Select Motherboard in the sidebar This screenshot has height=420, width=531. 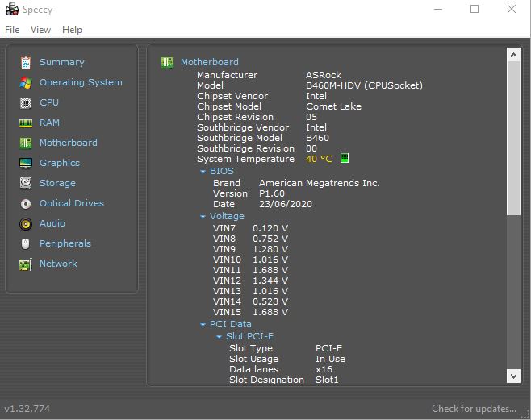(69, 143)
